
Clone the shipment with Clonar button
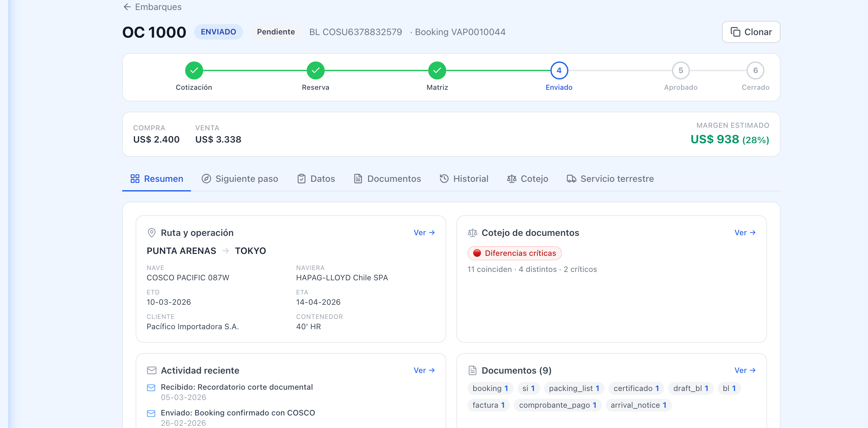point(751,32)
